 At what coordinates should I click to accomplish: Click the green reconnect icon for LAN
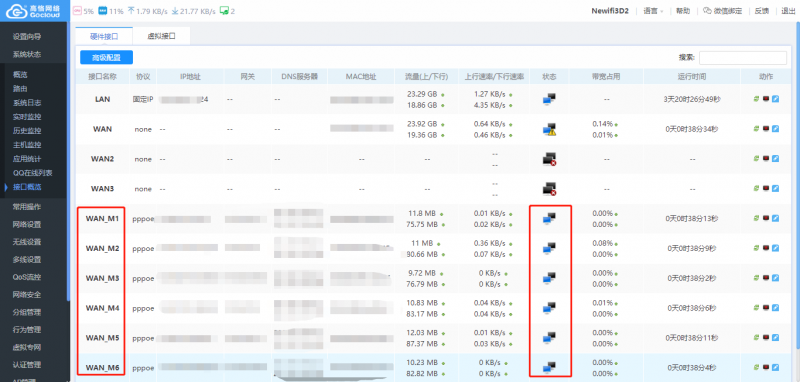click(x=757, y=99)
